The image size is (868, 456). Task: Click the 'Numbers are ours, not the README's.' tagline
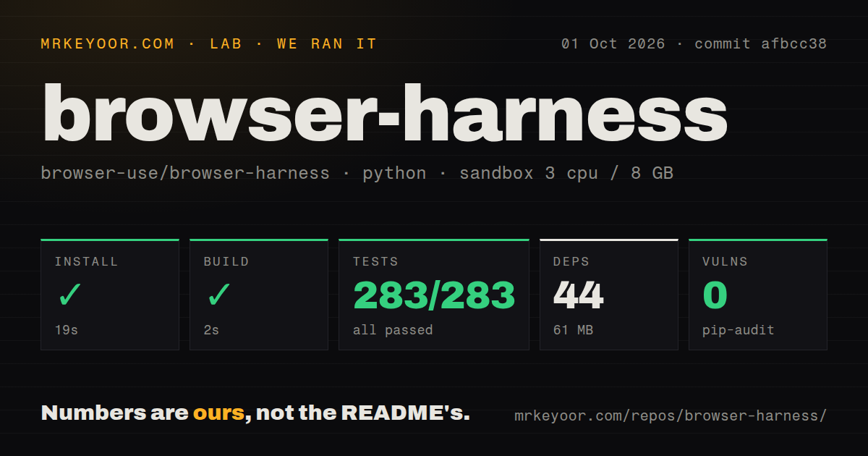255,413
